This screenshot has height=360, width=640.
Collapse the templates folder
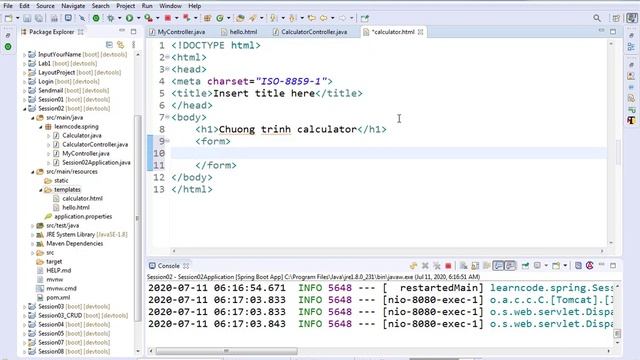point(41,190)
